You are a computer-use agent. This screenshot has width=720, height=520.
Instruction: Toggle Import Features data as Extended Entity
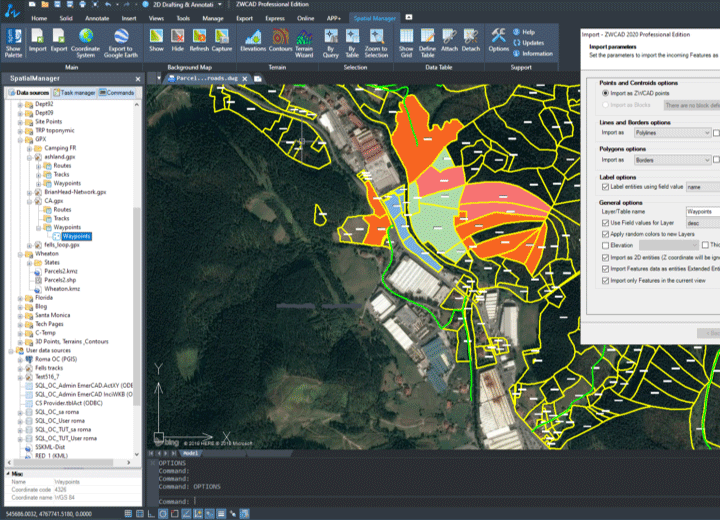point(605,269)
